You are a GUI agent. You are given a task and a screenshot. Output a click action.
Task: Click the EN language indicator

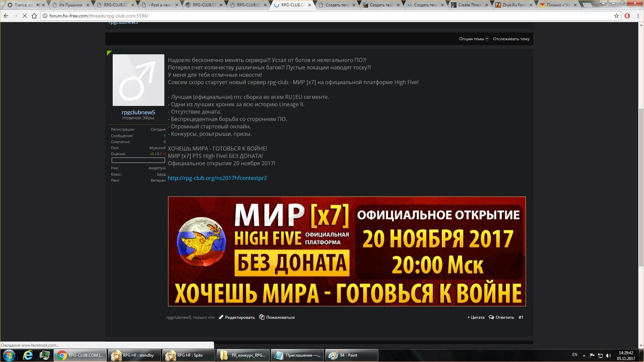575,355
